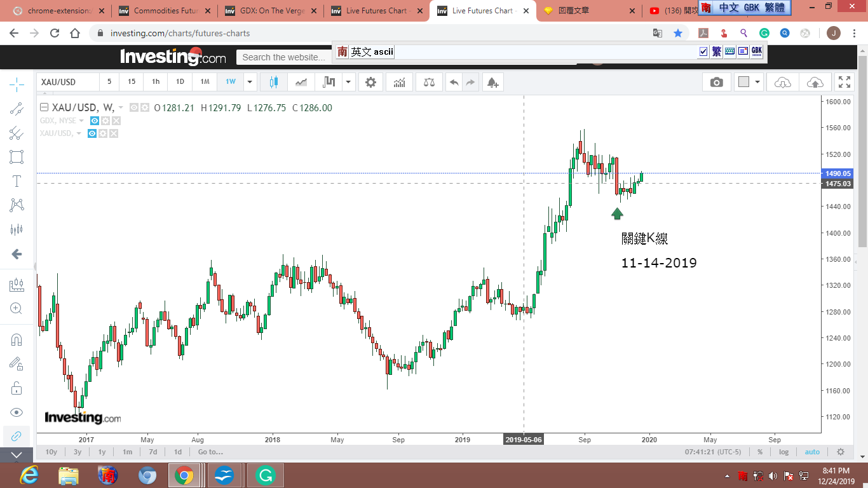Open the indicators icon in toolbar
The height and width of the screenshot is (488, 868).
point(400,82)
